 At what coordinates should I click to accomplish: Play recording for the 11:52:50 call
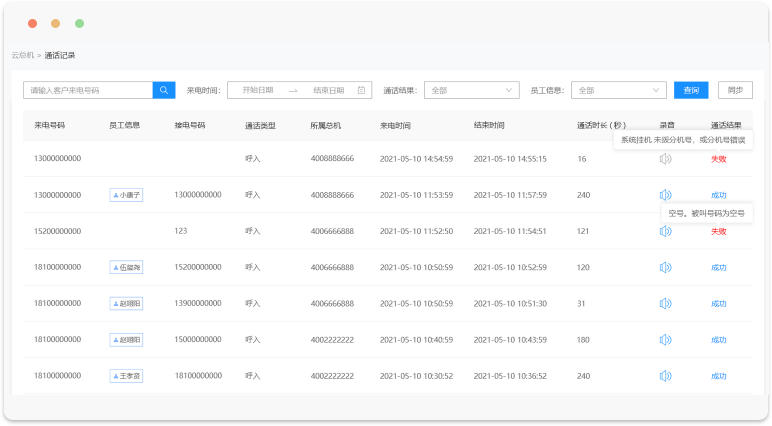[665, 231]
